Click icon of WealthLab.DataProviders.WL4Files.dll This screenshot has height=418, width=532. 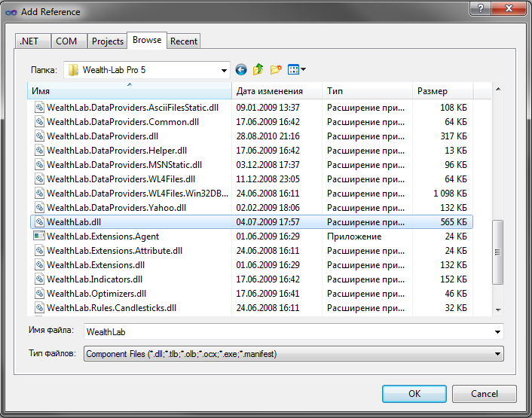tap(39, 178)
